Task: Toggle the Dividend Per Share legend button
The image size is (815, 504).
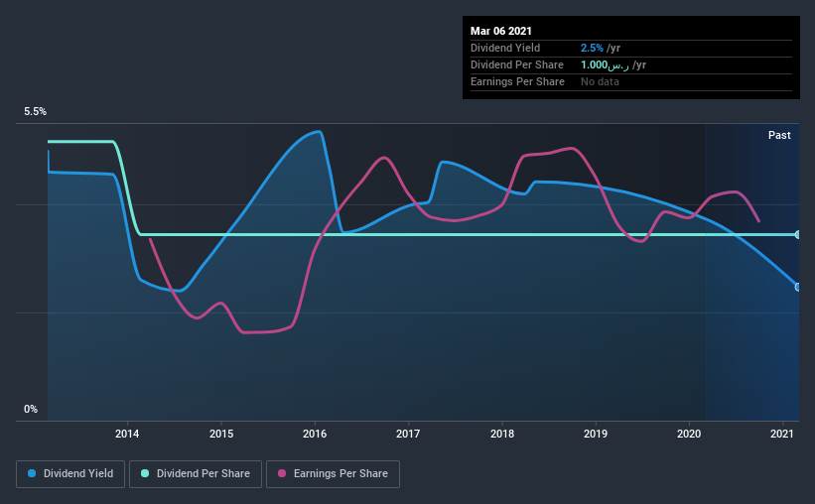Action: pos(196,474)
